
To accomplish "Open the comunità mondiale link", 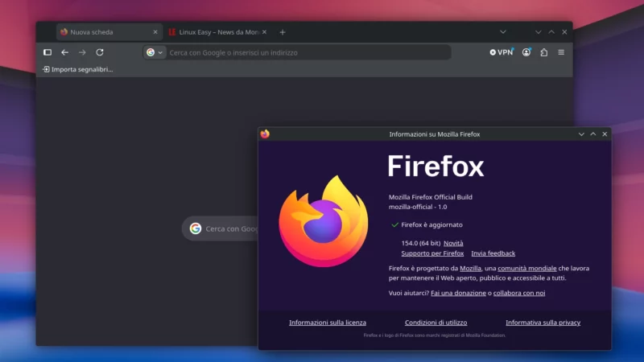I will (527, 269).
